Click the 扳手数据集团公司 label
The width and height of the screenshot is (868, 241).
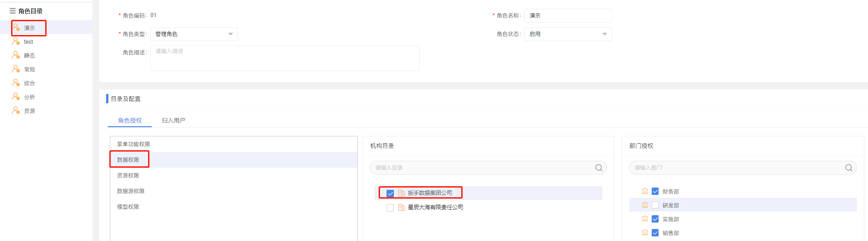(430, 193)
